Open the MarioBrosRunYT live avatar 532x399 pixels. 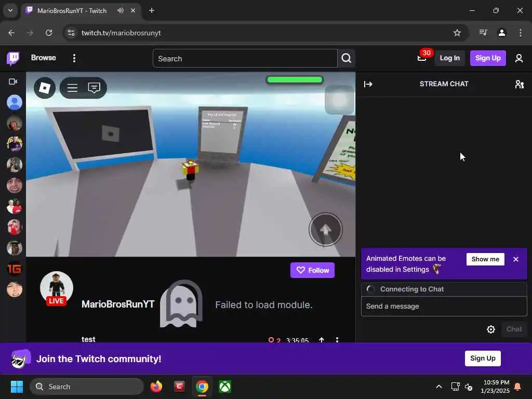56,288
